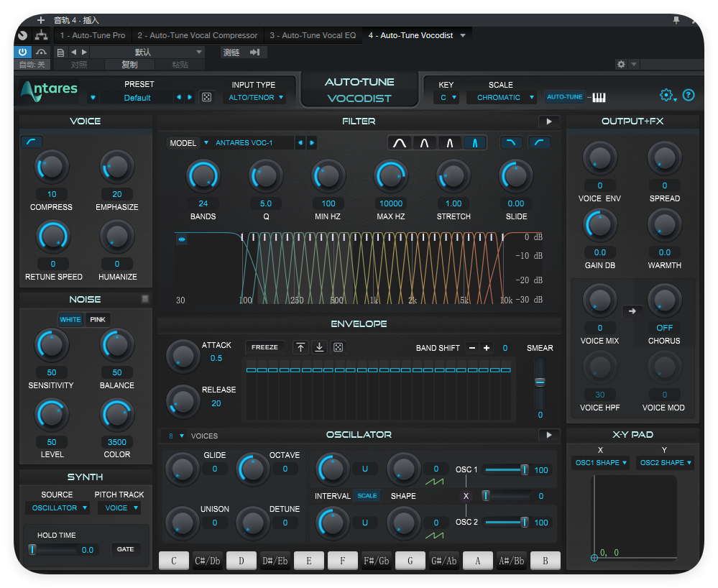Click the BANDS knob

[x=203, y=176]
